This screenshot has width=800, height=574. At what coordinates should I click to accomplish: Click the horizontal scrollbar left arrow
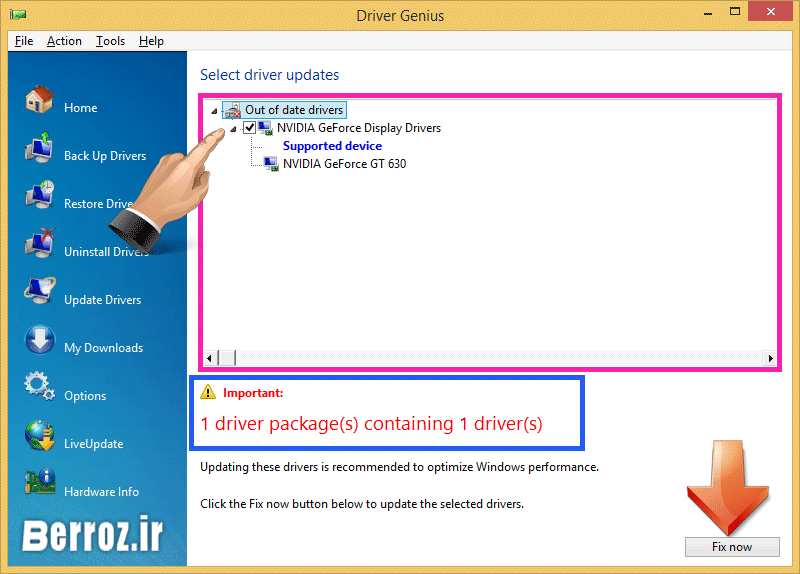coord(209,358)
